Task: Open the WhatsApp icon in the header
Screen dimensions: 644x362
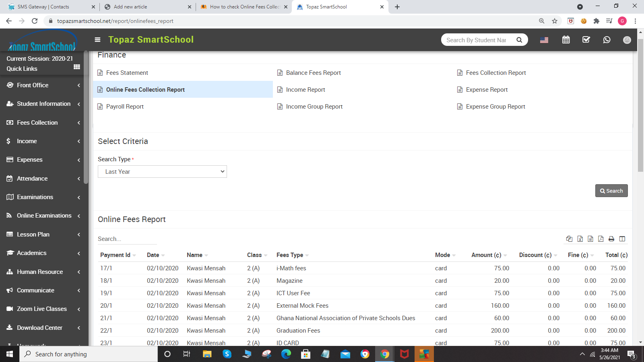Action: (x=607, y=39)
